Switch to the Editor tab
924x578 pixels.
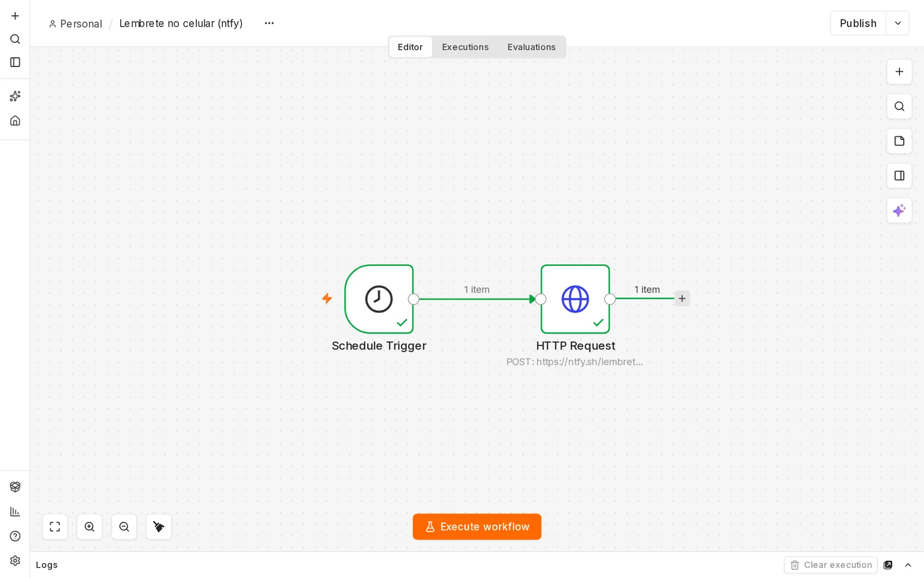click(410, 47)
